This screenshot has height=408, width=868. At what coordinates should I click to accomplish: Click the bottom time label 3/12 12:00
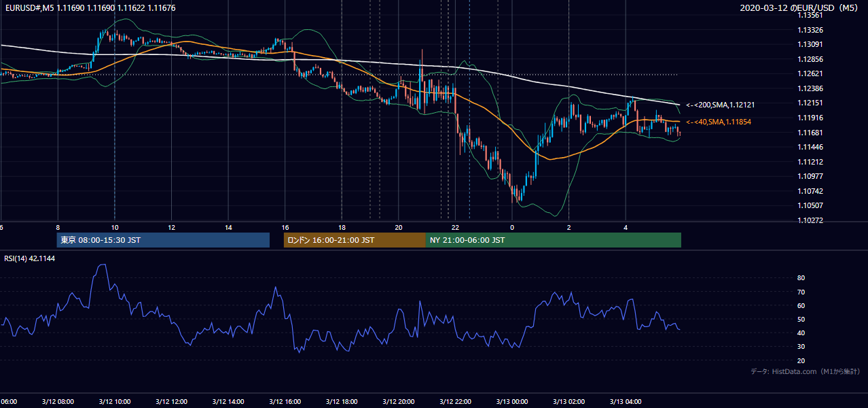click(171, 402)
